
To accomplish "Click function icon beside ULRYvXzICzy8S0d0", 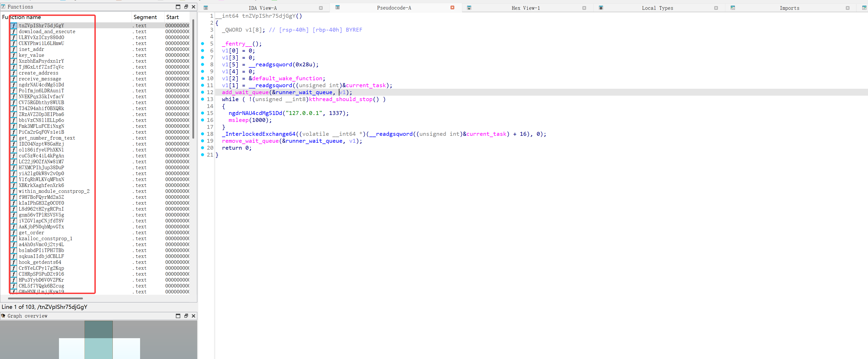I will [13, 38].
